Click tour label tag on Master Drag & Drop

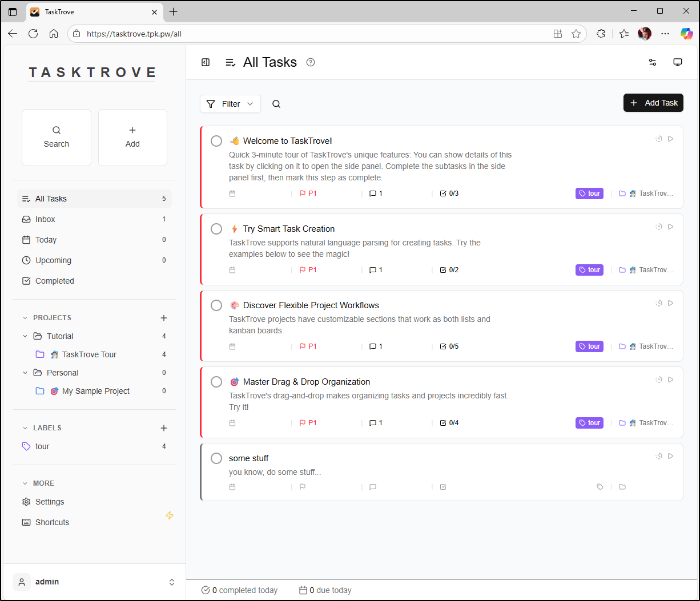click(589, 423)
